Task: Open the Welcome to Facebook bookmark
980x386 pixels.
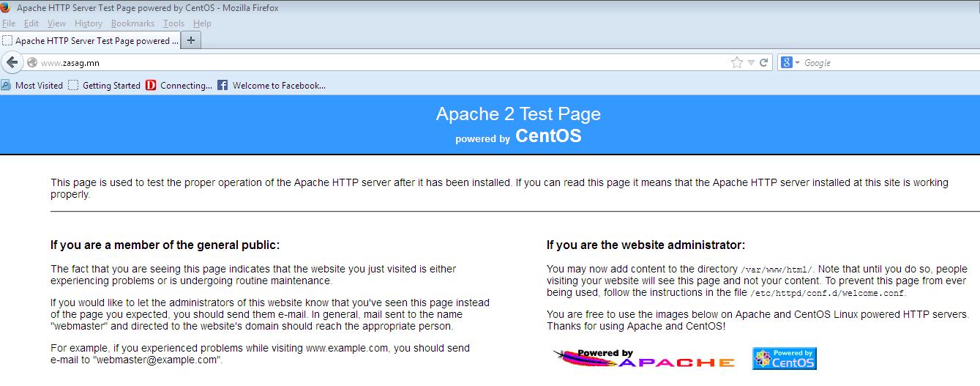Action: (x=272, y=85)
